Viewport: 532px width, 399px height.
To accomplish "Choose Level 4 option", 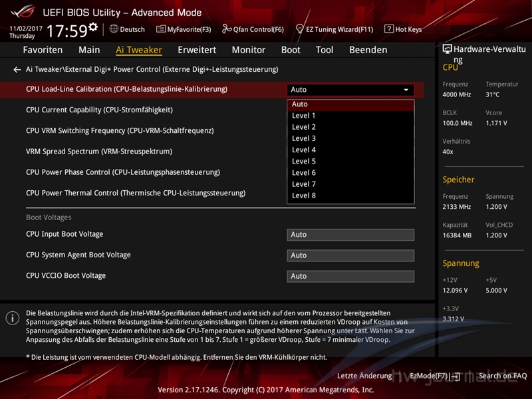I will (x=350, y=150).
